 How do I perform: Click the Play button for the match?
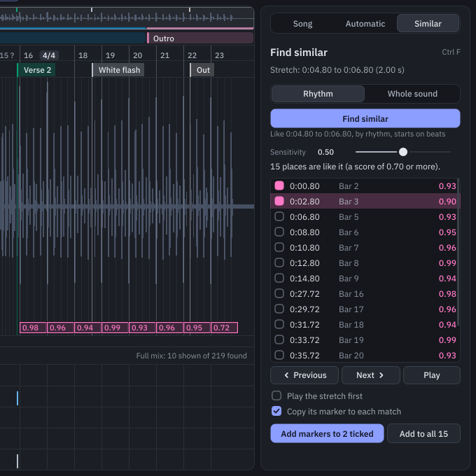pos(432,375)
